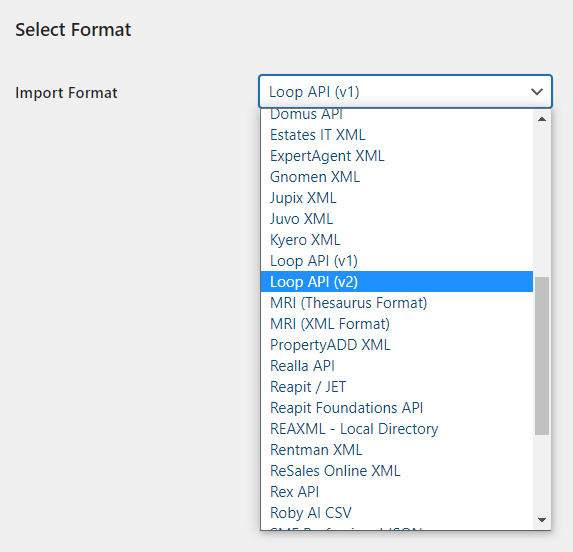This screenshot has width=573, height=552.
Task: Click the Select Format heading
Action: [x=73, y=30]
